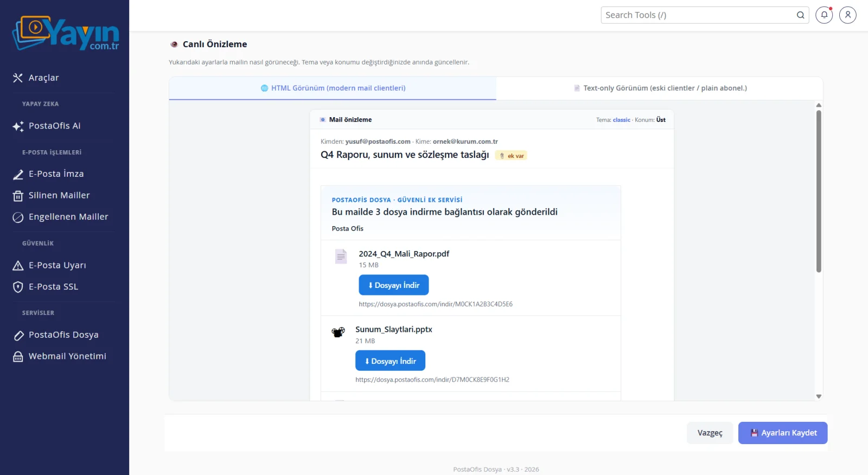Download Sunum_Slaytlari.pptx with Dosyayı İndir
868x475 pixels.
[390, 361]
